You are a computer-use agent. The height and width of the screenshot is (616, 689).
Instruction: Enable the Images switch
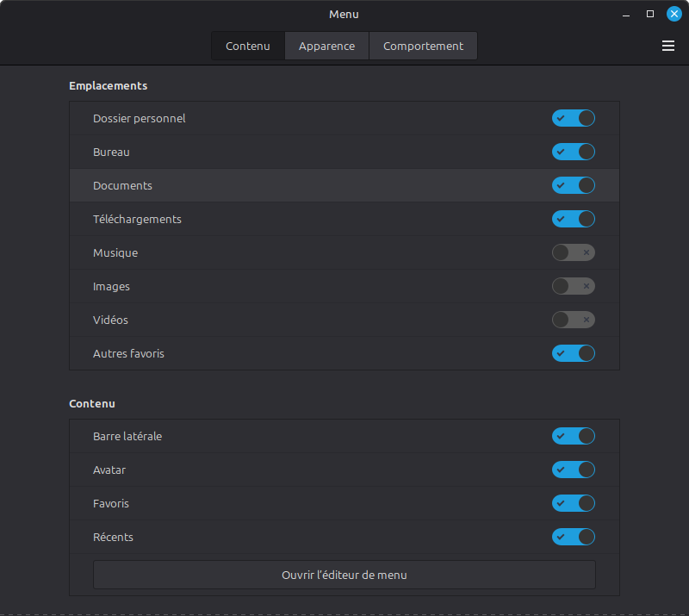(573, 286)
